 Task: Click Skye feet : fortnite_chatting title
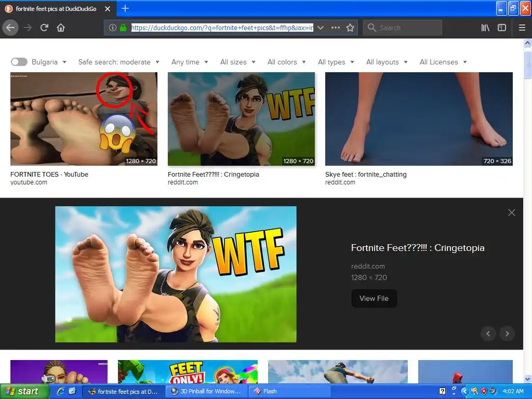pos(366,174)
